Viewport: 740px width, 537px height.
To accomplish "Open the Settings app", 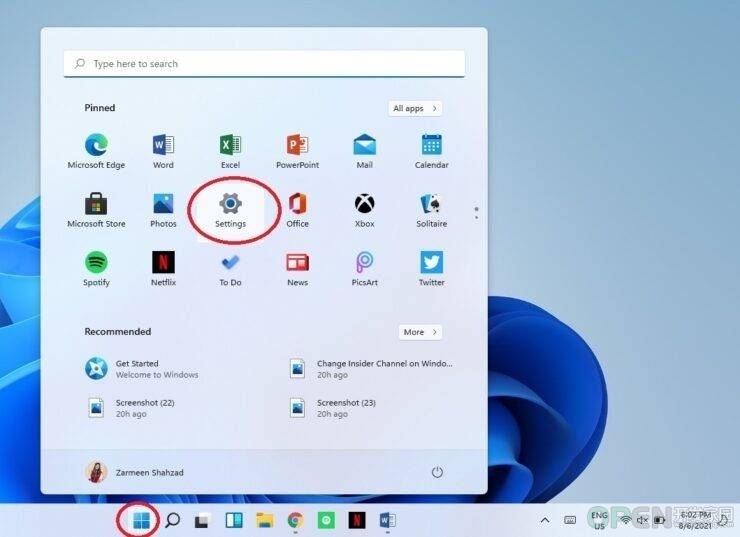I will [x=230, y=210].
